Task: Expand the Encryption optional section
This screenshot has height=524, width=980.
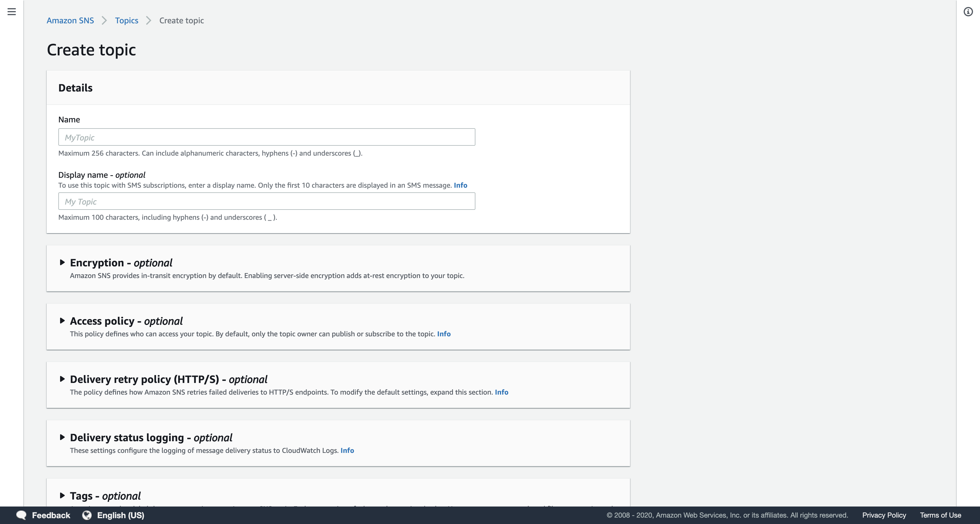Action: coord(62,262)
